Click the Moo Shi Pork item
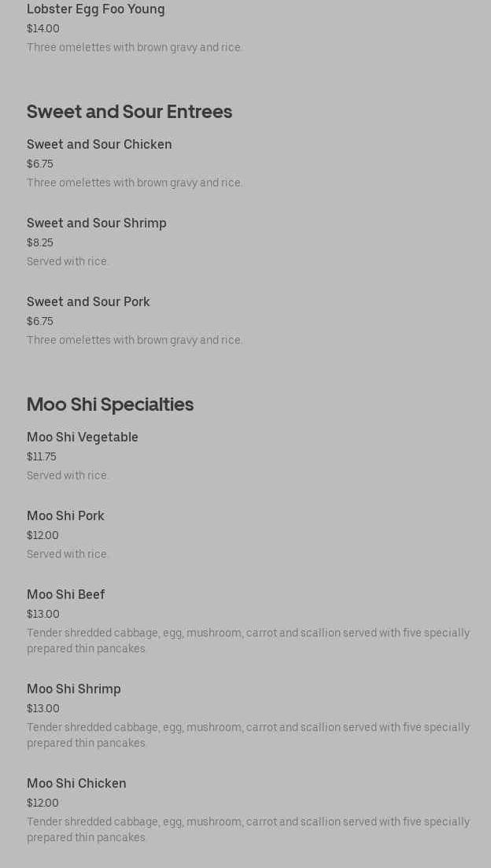 coord(65,516)
